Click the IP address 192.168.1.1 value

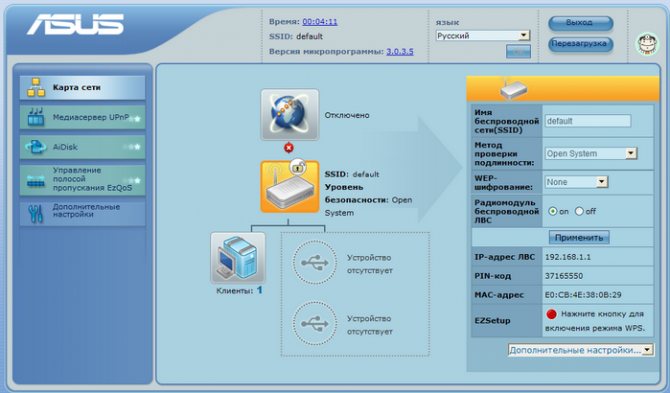pyautogui.click(x=568, y=257)
